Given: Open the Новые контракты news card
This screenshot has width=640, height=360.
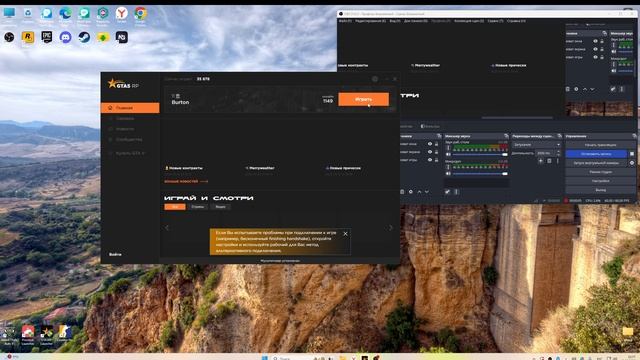Looking at the screenshot, I should tap(184, 168).
